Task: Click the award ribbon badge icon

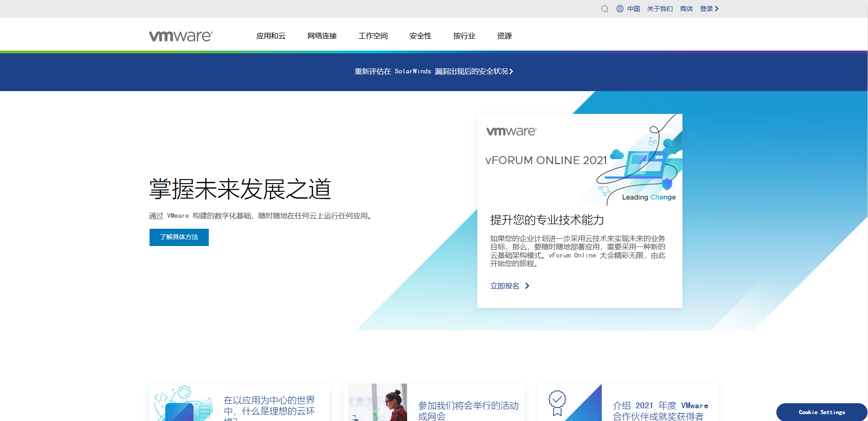Action: (x=557, y=403)
